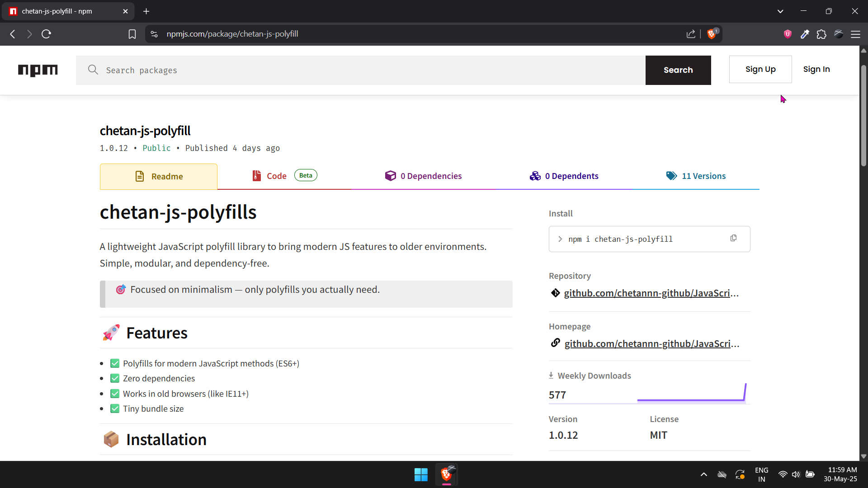Switch to the Code tab
Screen dimensions: 868x488
(x=276, y=176)
